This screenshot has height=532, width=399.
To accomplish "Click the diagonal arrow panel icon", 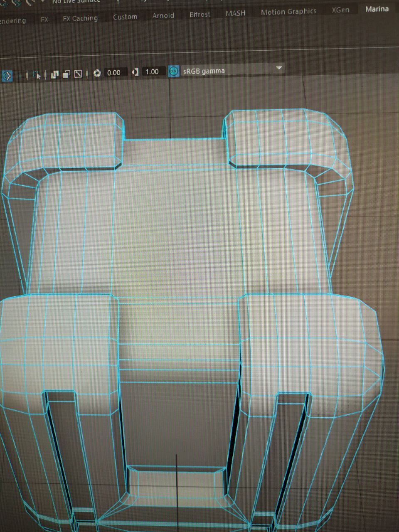I will click(x=78, y=74).
